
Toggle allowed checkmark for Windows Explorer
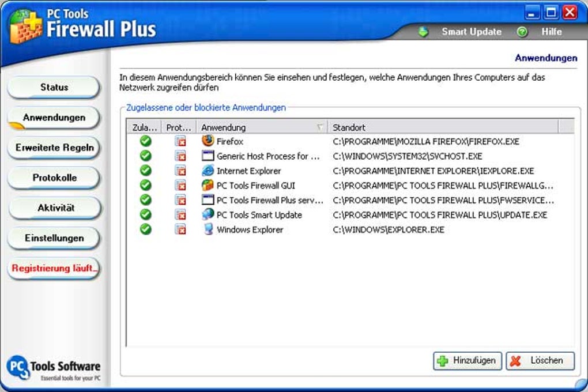(x=145, y=229)
